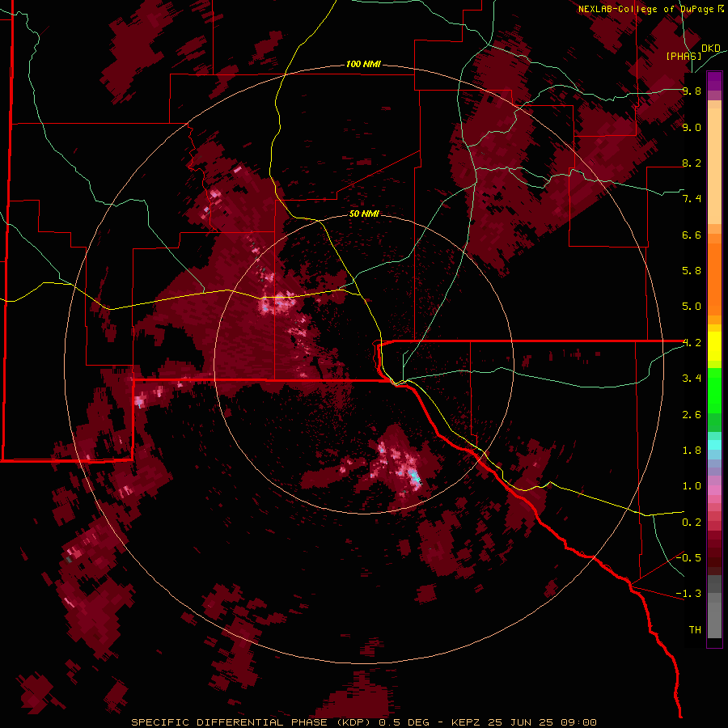Viewport: 728px width, 728px height.
Task: Click the 6.6 legend value
Action: (692, 235)
